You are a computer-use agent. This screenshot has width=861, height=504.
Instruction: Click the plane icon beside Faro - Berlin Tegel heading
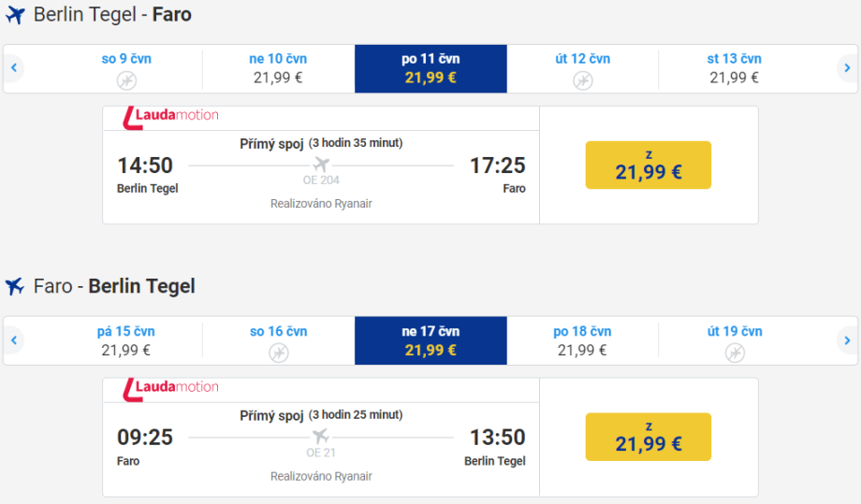[15, 286]
